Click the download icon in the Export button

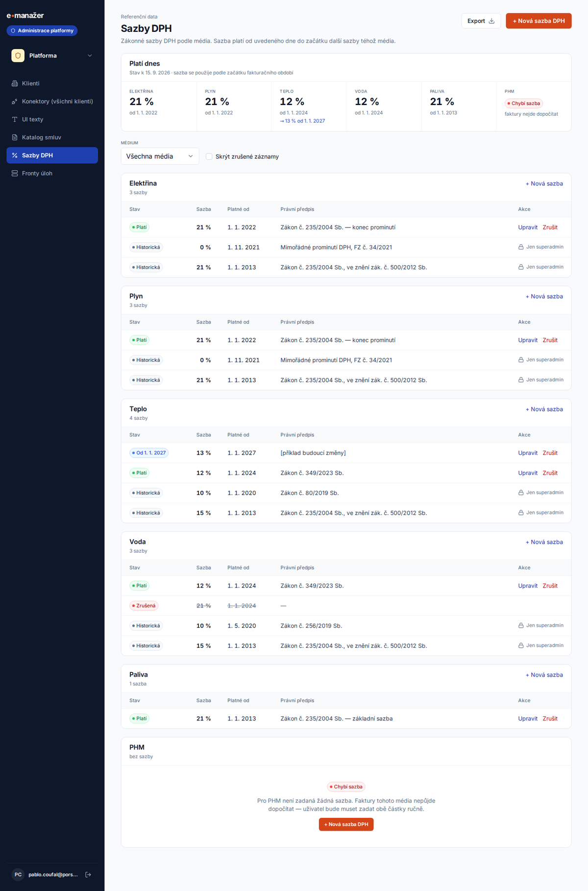point(491,21)
